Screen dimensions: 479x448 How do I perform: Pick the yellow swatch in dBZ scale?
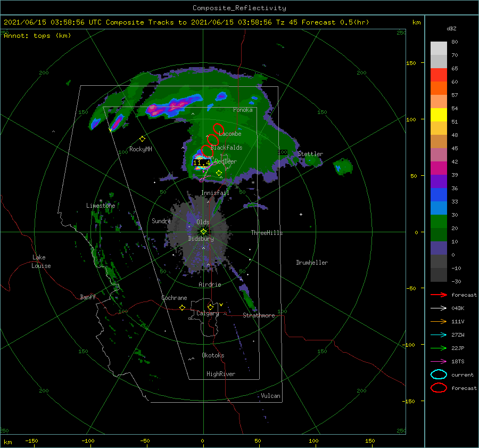click(439, 115)
